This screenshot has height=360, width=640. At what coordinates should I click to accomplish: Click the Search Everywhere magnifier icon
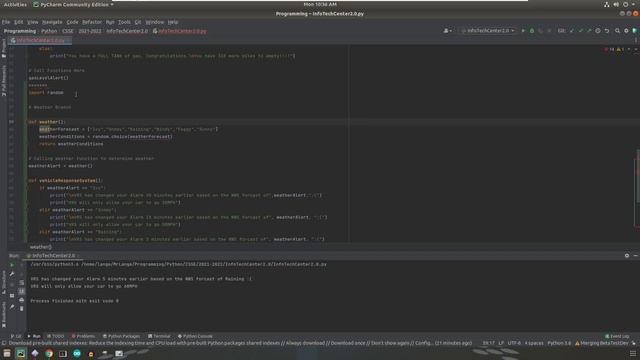[617, 31]
